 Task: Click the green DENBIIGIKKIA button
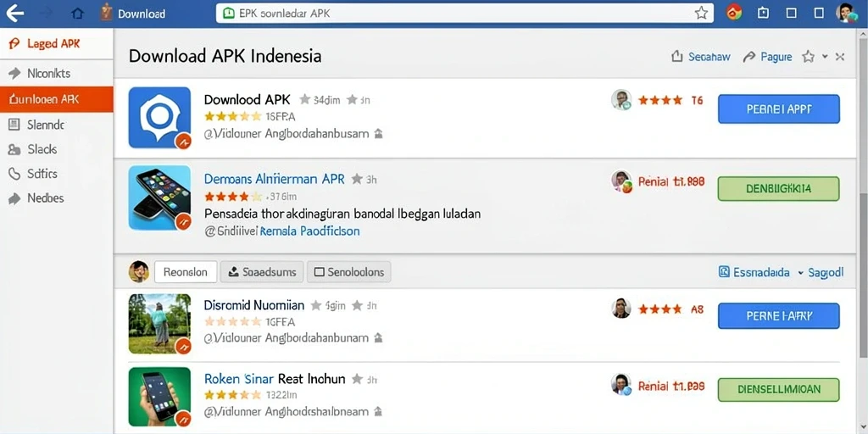coord(779,189)
